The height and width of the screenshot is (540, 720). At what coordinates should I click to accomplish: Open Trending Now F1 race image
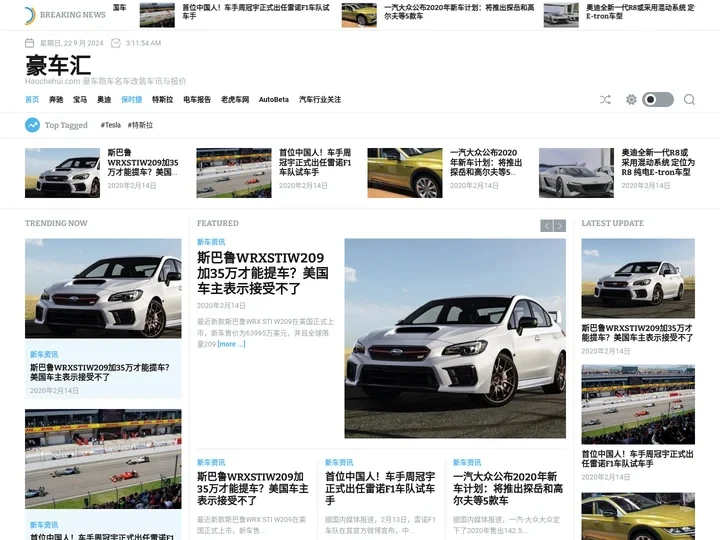point(103,459)
